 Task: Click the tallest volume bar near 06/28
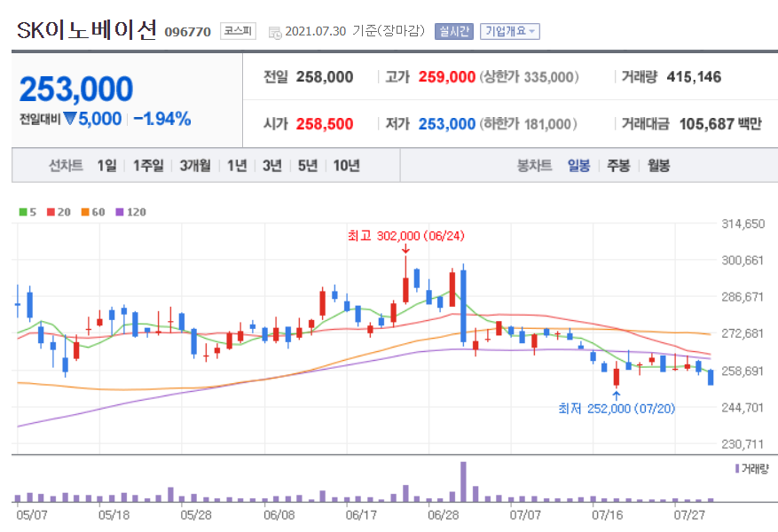463,482
